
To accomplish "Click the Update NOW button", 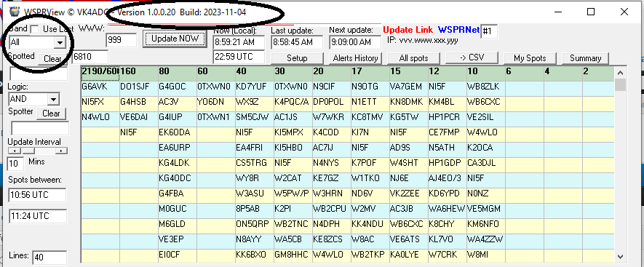I will [x=175, y=39].
